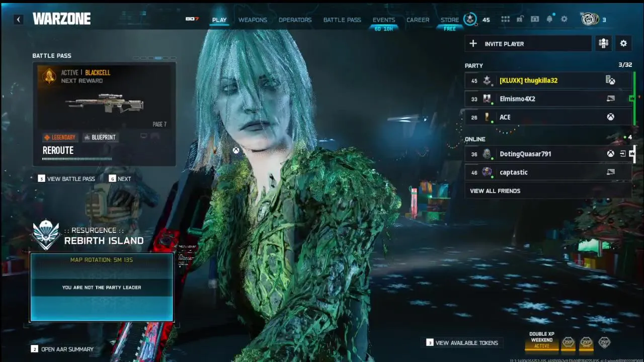
Task: Open the grid menu icon in header
Action: pos(506,19)
